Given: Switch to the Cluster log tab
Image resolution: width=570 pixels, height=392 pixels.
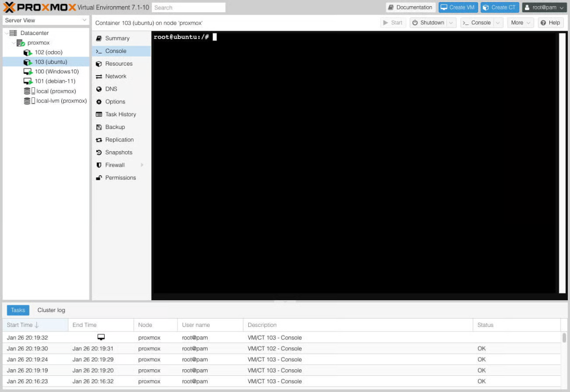Looking at the screenshot, I should point(51,310).
